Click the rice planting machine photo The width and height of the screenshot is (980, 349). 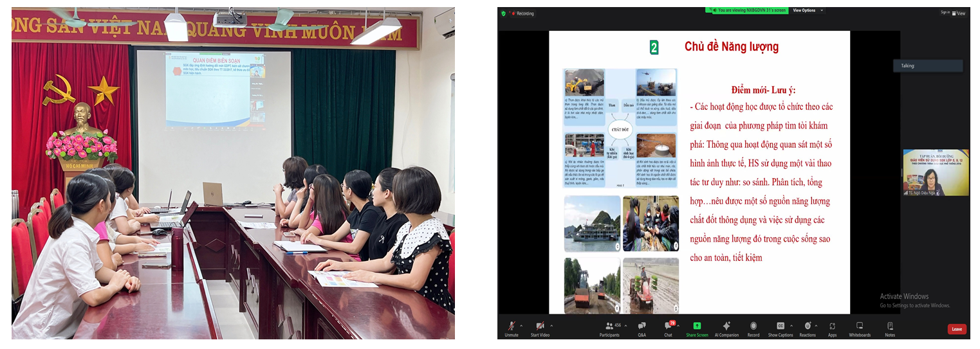(651, 286)
